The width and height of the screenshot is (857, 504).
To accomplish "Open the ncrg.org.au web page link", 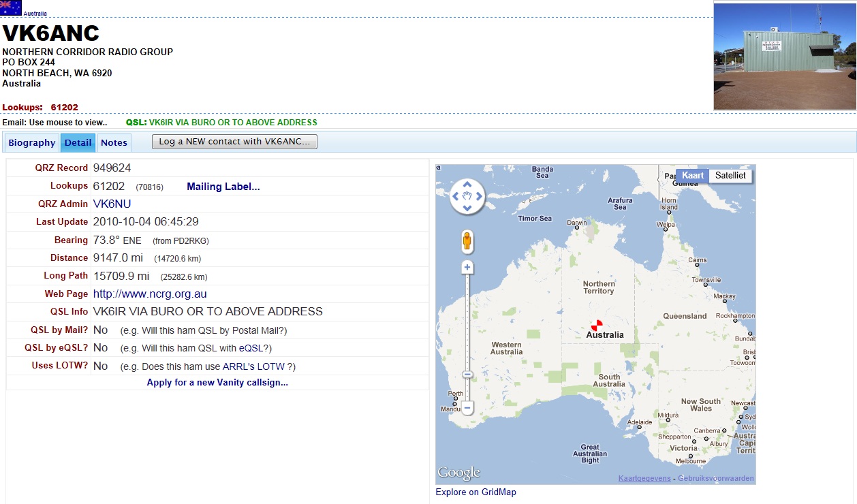I will tap(150, 294).
